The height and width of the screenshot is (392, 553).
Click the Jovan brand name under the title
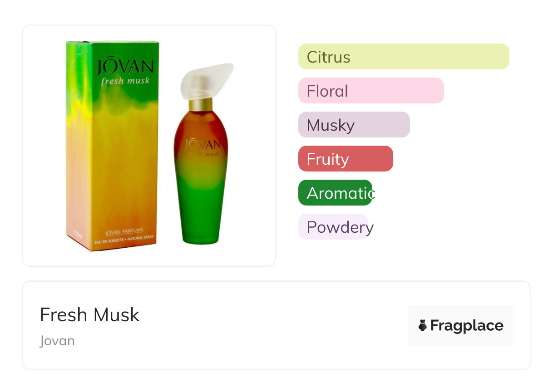click(57, 341)
